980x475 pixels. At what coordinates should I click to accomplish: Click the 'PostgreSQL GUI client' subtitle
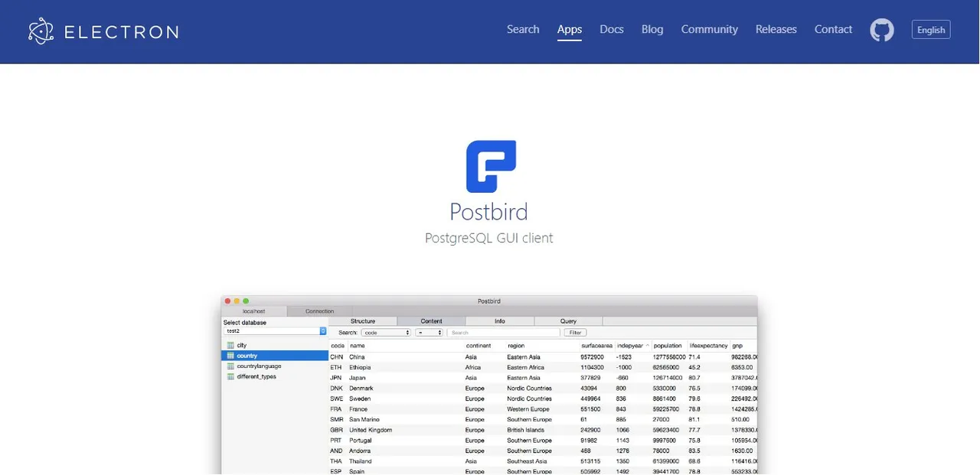tap(489, 238)
